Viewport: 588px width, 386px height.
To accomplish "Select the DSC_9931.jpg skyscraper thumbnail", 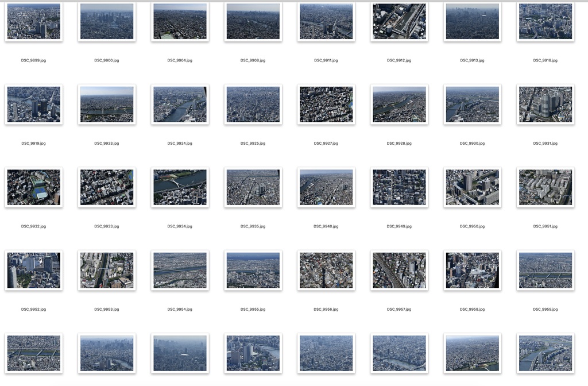I will [546, 105].
